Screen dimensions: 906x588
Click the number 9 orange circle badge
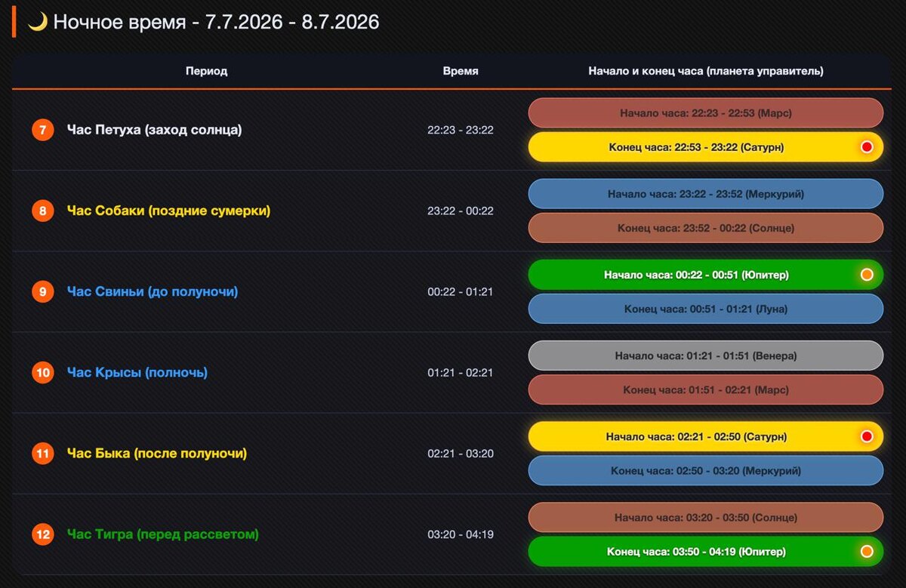pos(43,291)
